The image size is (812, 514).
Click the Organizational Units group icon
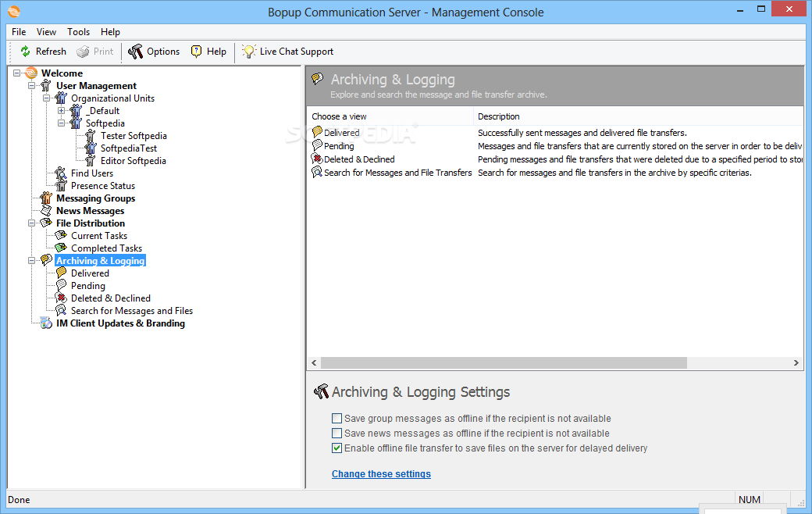(61, 98)
